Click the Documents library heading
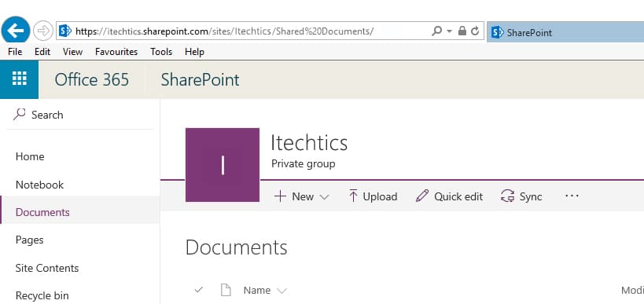Viewport: 644px width, 304px height. coord(236,247)
